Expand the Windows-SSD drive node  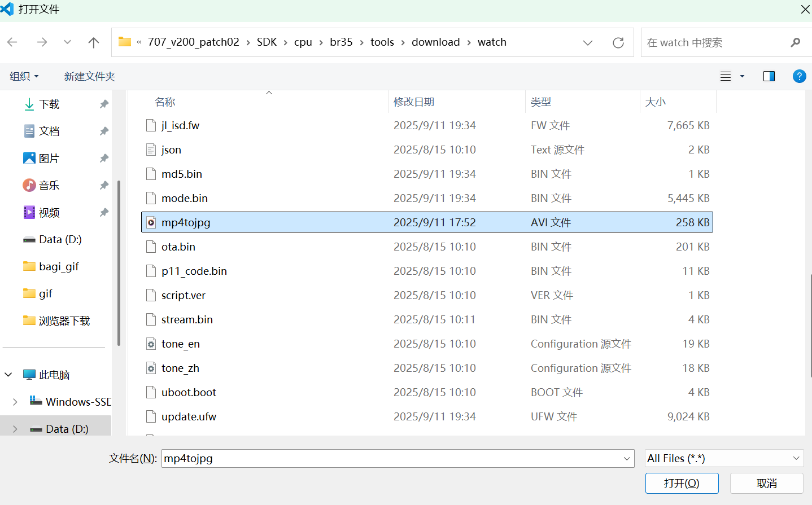click(x=15, y=402)
